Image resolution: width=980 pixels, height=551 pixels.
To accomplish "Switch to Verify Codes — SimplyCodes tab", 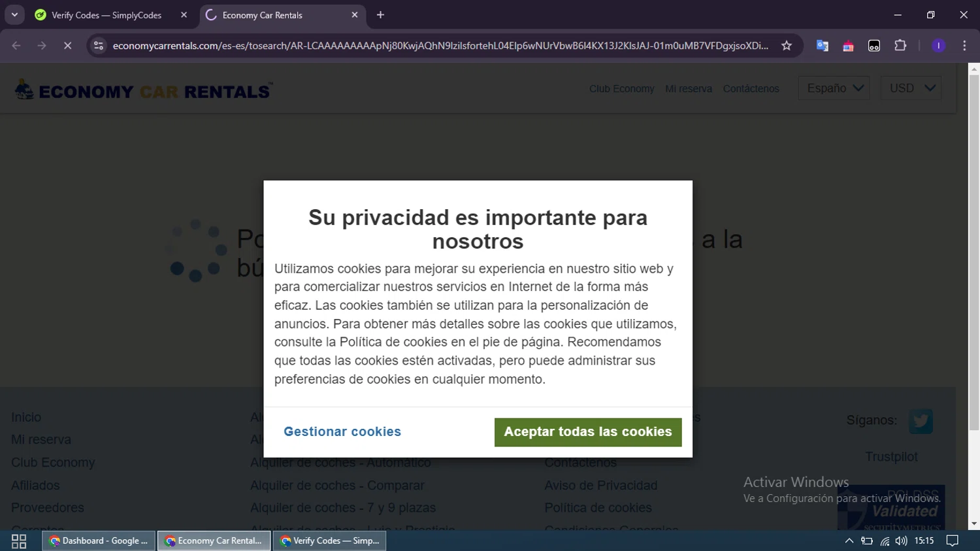I will point(106,15).
